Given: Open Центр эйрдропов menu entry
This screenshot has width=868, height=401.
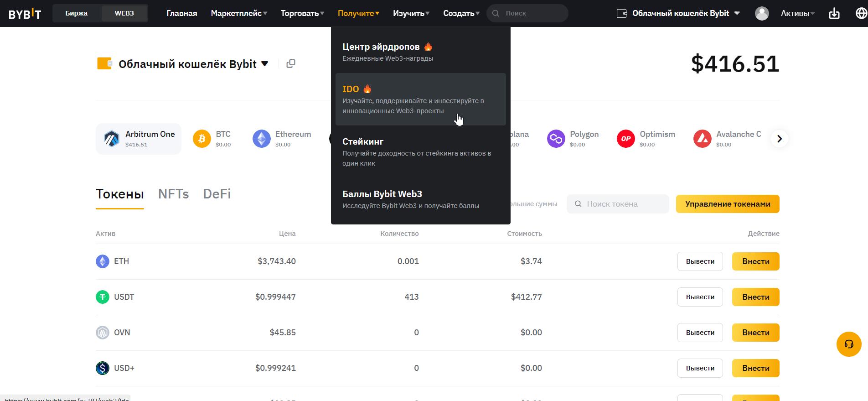Looking at the screenshot, I should 421,52.
